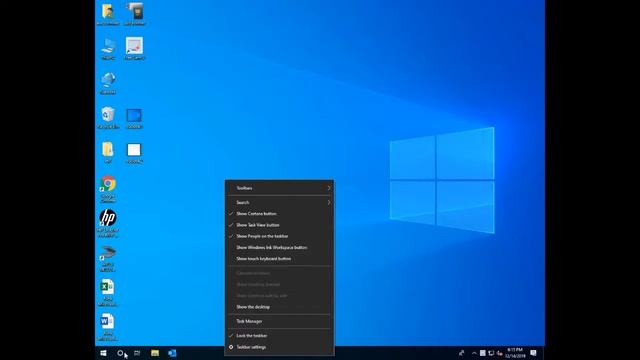Expand the Search submenu
640x360 pixels.
pos(279,202)
